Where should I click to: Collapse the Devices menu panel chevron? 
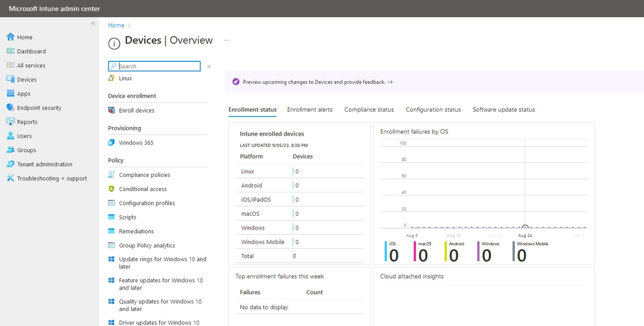(x=209, y=66)
